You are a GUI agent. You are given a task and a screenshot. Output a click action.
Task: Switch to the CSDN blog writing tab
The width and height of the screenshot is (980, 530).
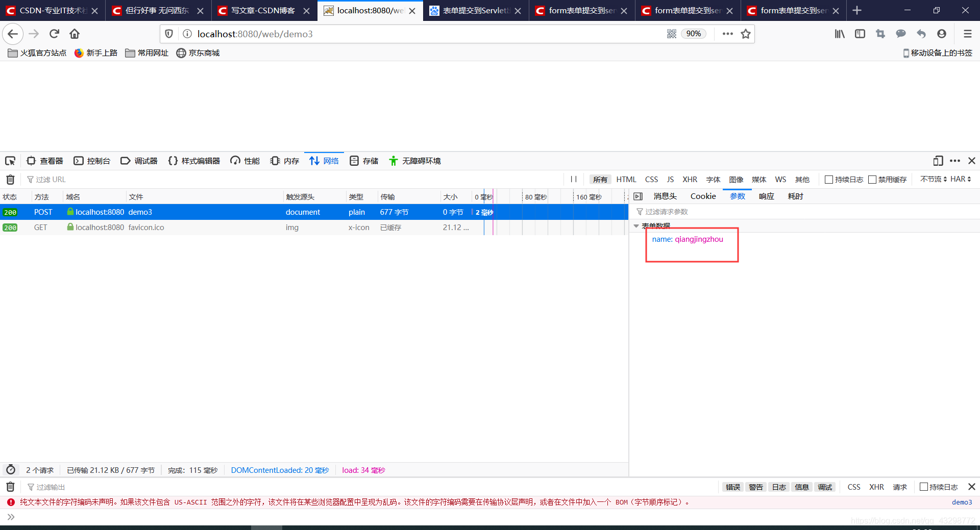(264, 10)
